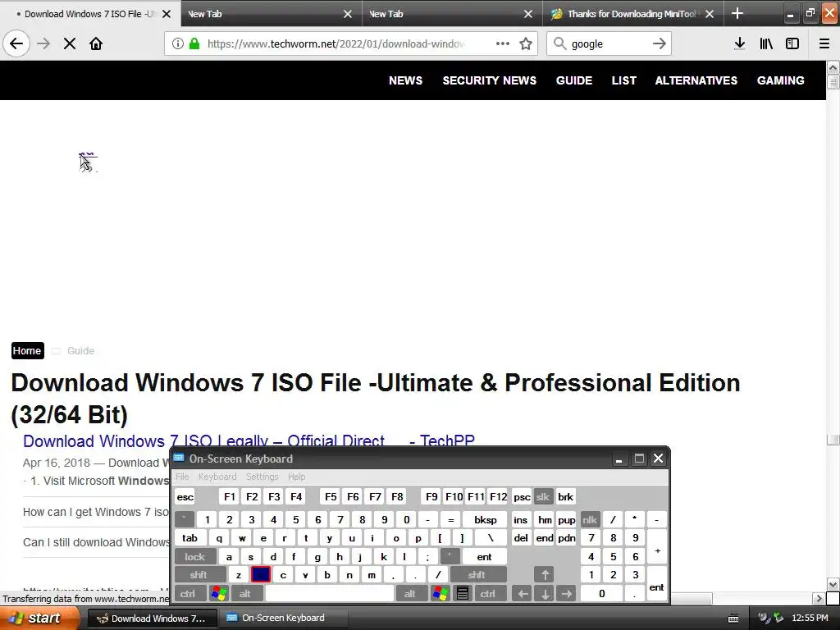Open the ALTERNATIVES navigation link

[x=696, y=80]
